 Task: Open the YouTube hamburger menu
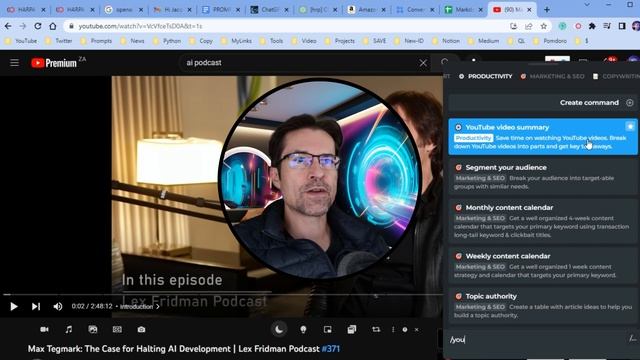click(15, 62)
